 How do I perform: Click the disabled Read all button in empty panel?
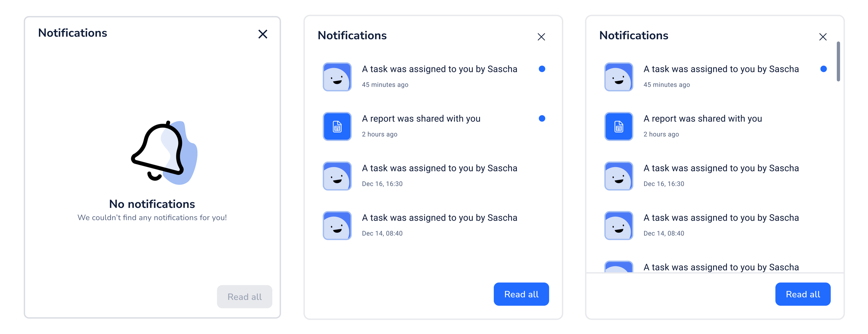pos(244,296)
